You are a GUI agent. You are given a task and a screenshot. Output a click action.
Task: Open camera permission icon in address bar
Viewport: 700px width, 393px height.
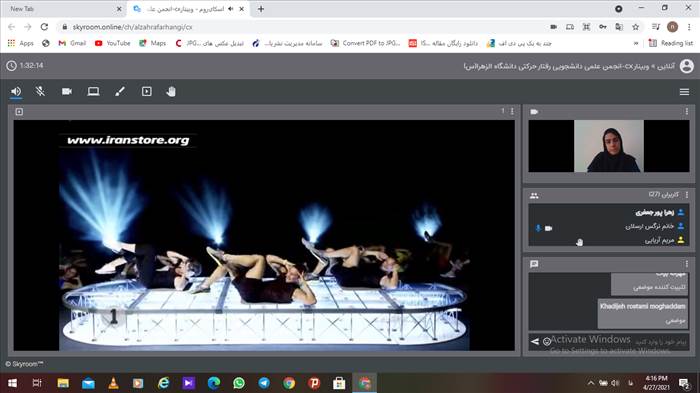pyautogui.click(x=554, y=27)
